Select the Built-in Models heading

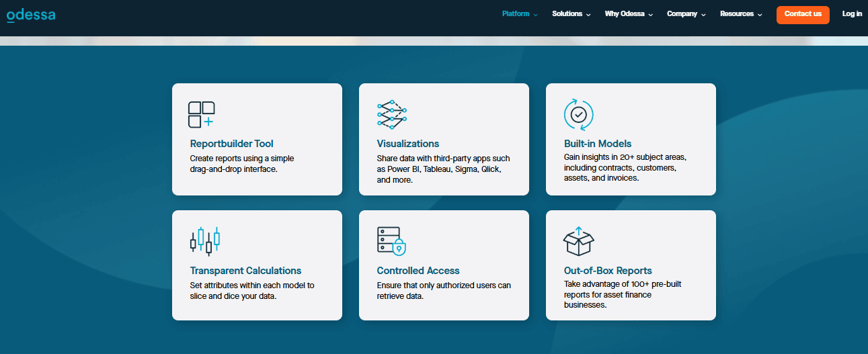[598, 144]
